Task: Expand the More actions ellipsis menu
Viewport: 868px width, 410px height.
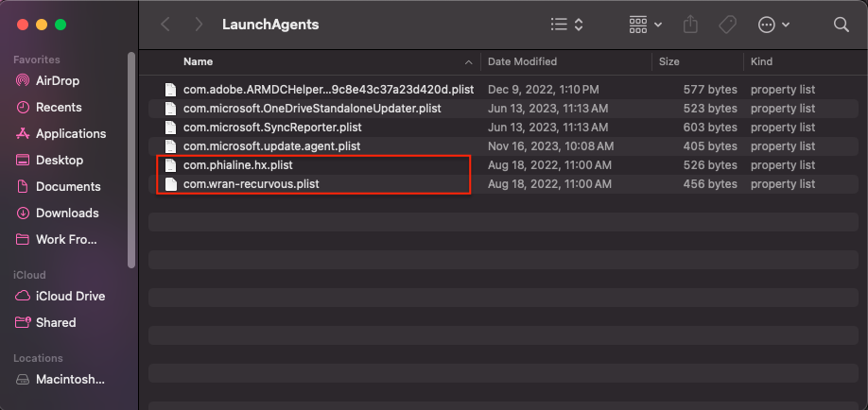Action: [x=773, y=24]
